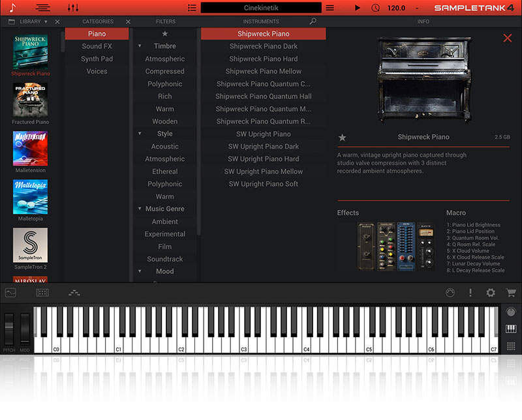Favorite Shipwreck Piano with the star
This screenshot has width=522, height=420.
tap(342, 138)
